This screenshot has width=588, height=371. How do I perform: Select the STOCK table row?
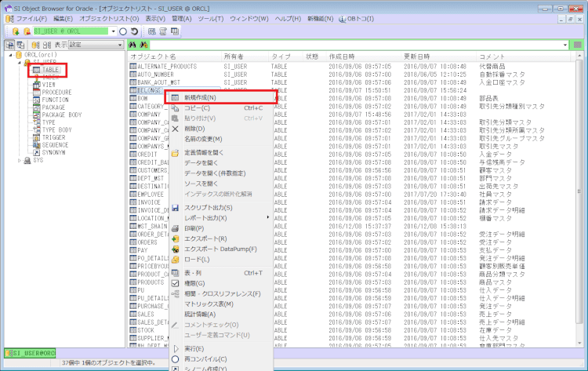tap(350, 330)
